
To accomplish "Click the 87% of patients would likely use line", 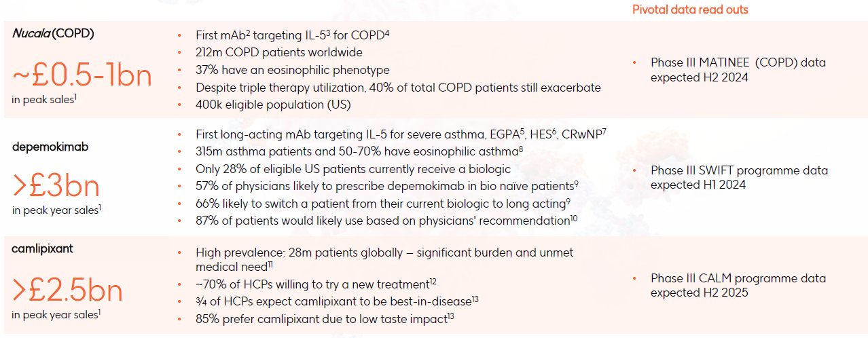I will [386, 221].
